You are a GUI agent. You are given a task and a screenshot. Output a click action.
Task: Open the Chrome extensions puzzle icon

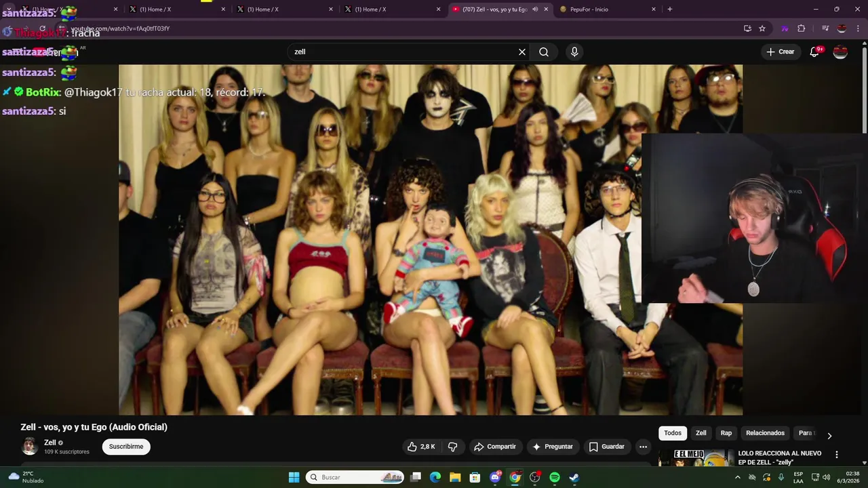tap(802, 28)
